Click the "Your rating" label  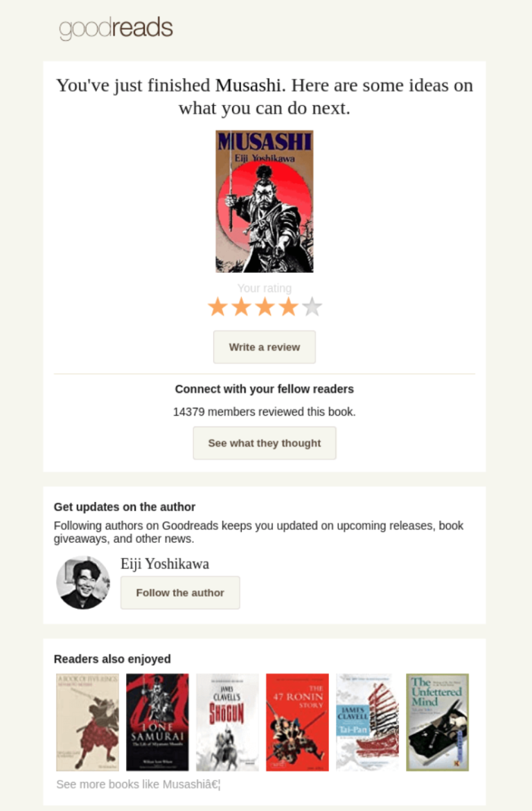pyautogui.click(x=264, y=288)
